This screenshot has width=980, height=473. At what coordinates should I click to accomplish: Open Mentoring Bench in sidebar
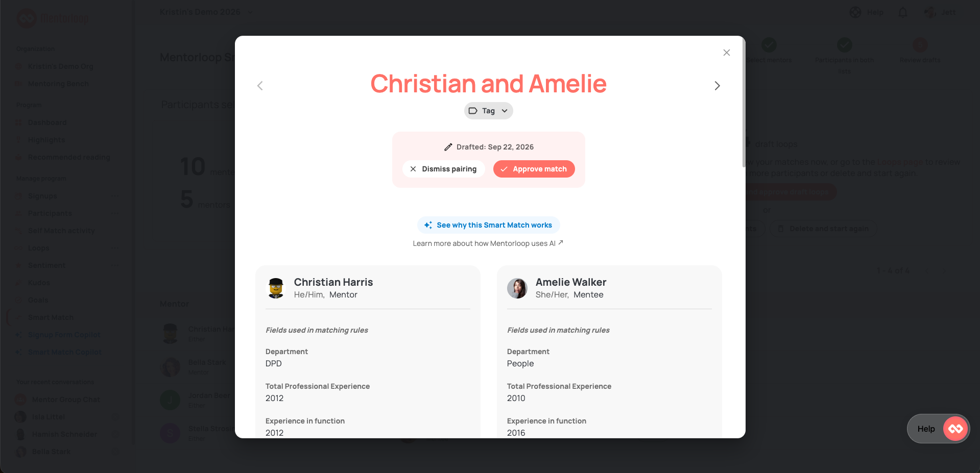pyautogui.click(x=58, y=84)
